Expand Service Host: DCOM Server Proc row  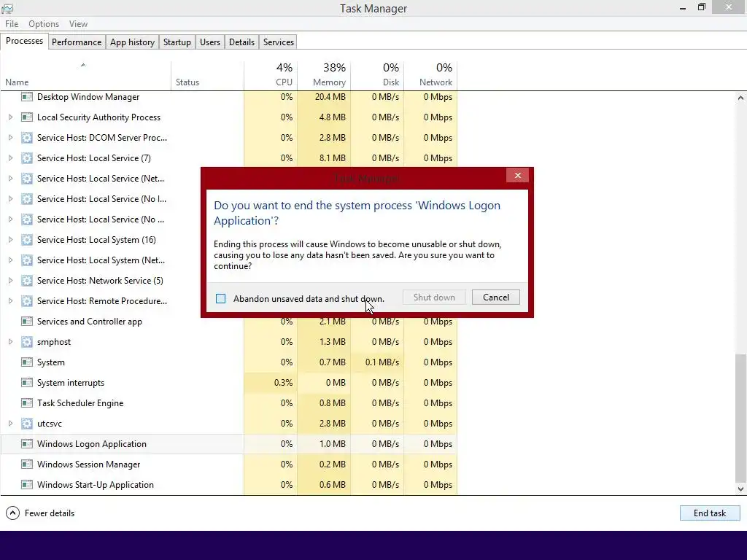10,138
